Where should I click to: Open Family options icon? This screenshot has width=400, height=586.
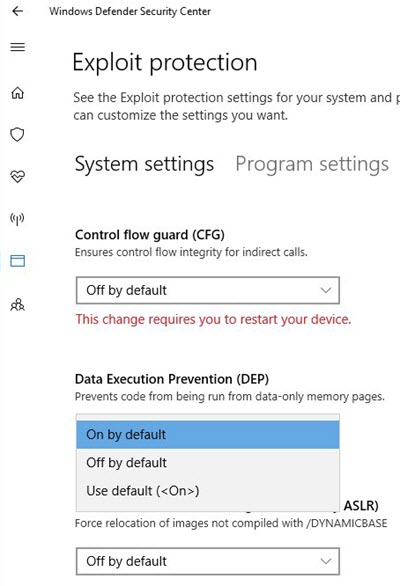tap(18, 305)
